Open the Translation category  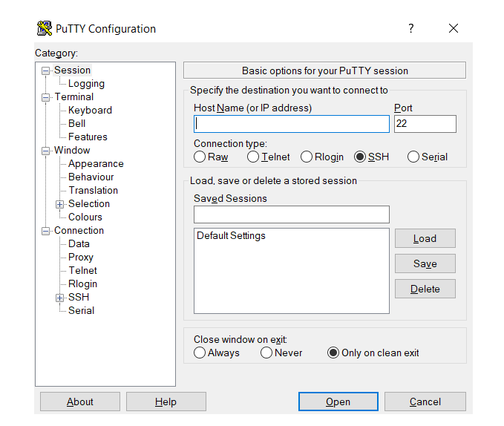tap(94, 190)
